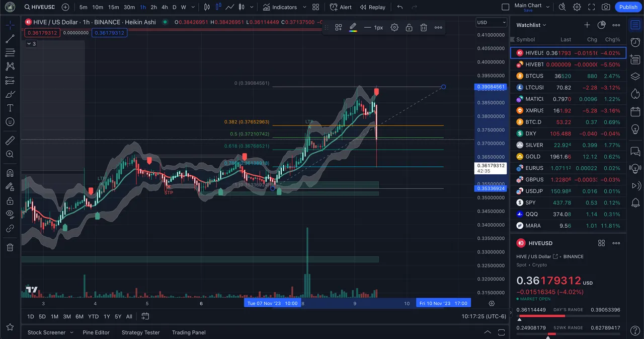
Task: Open the USD currency dropdown
Action: 492,22
